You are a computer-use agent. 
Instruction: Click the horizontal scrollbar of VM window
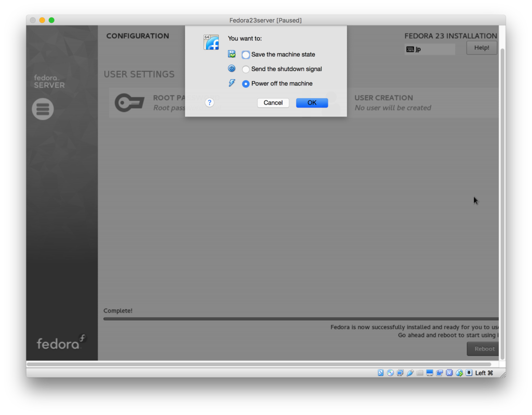(259, 364)
